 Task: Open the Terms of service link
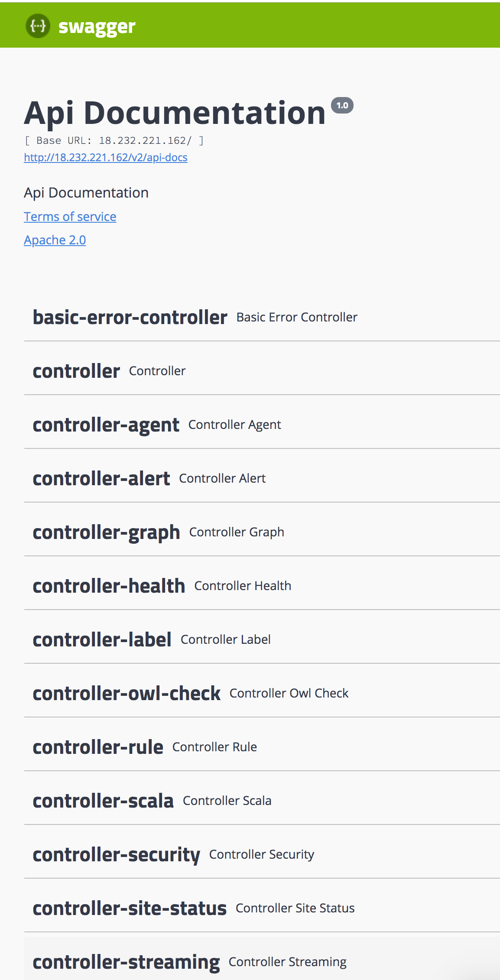70,217
